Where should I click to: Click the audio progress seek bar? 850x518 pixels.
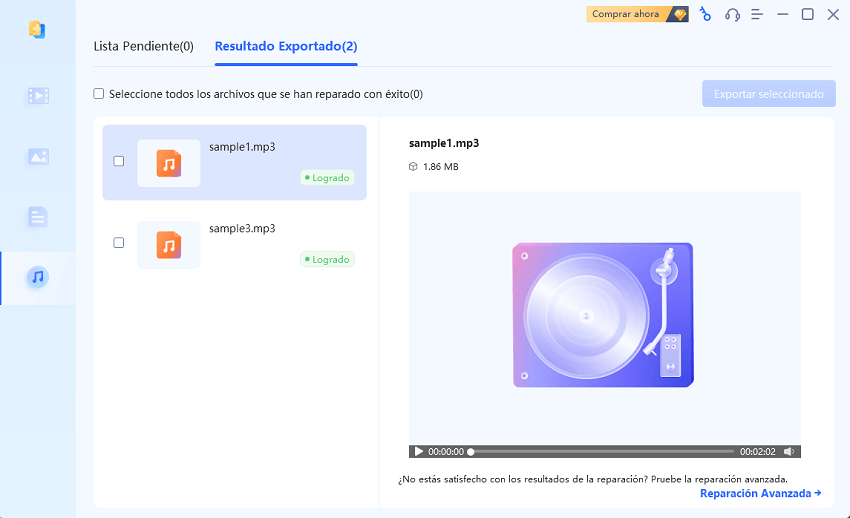click(602, 451)
